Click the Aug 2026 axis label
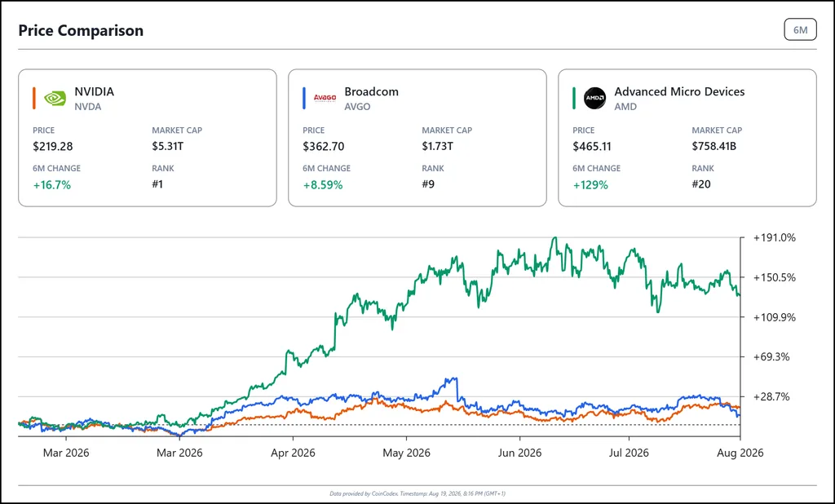This screenshot has width=835, height=504. [x=740, y=453]
